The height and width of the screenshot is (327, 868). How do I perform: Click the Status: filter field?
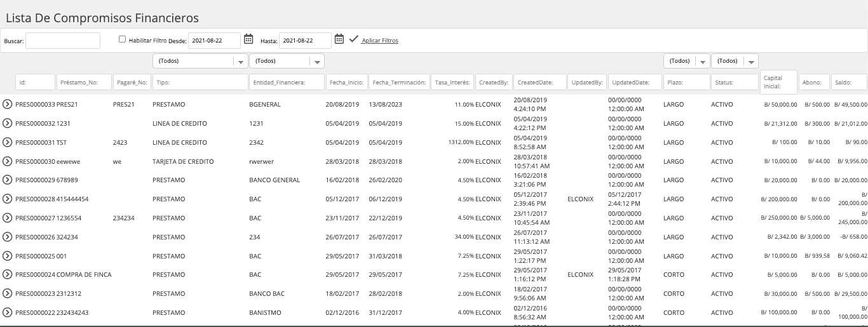point(735,82)
